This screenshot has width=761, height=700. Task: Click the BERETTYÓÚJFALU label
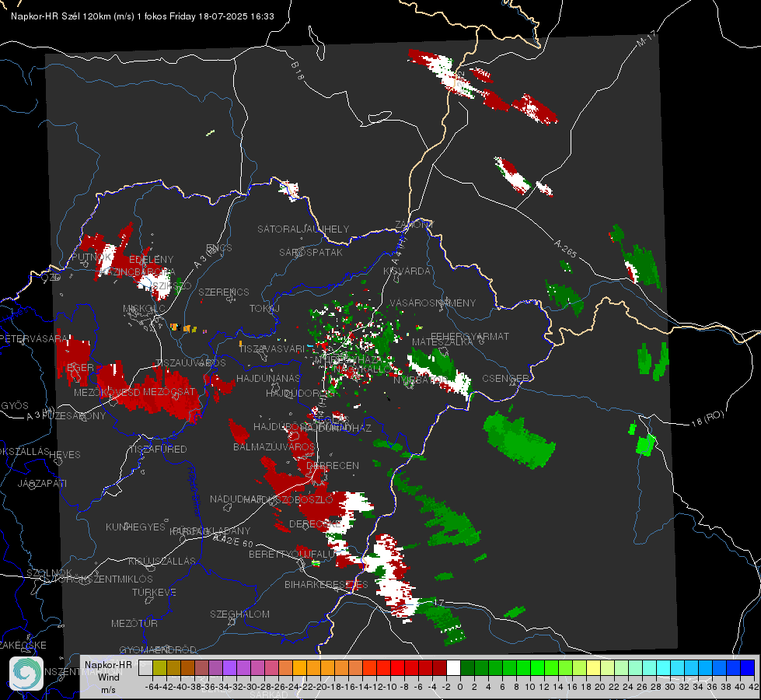click(291, 555)
